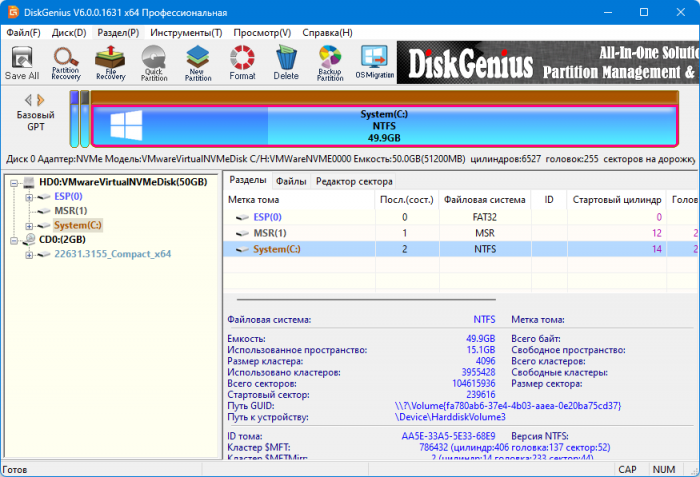Click the Save All toolbar icon
This screenshot has width=700, height=477.
click(x=22, y=63)
